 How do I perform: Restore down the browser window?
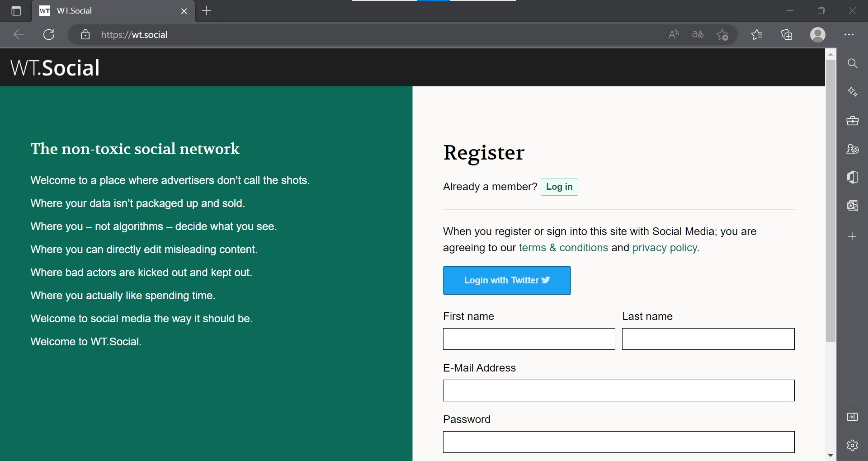[x=821, y=11]
